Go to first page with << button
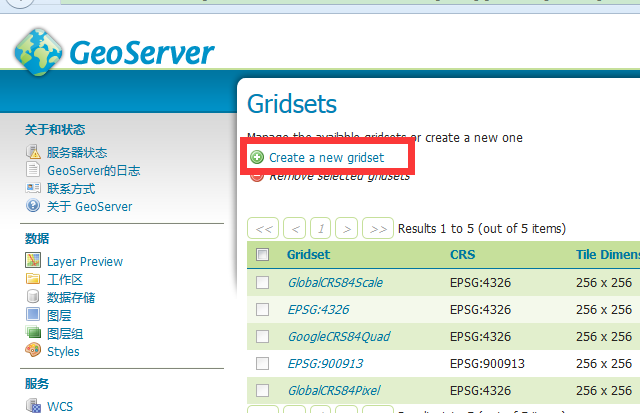Viewport: 640px width, 413px height. [263, 228]
